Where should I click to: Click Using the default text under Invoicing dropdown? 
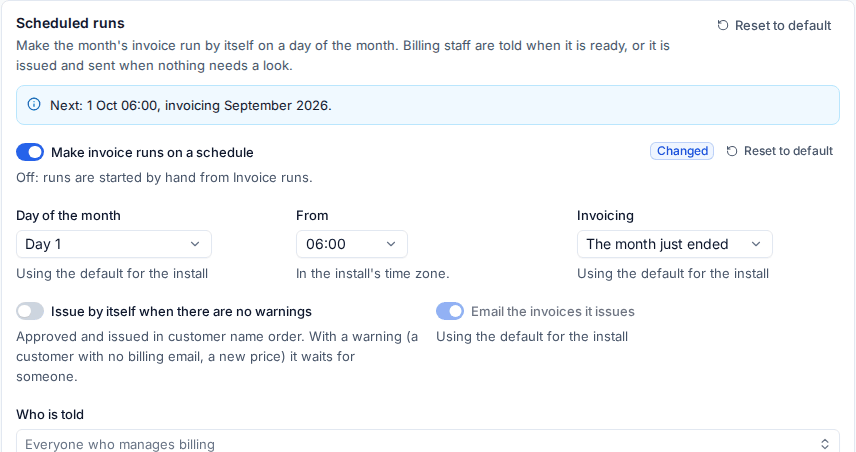673,273
